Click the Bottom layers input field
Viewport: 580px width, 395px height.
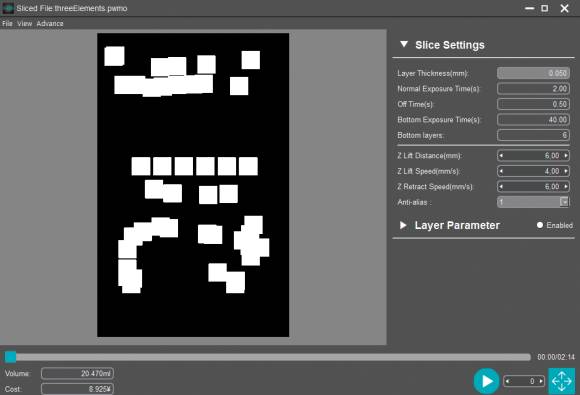(x=533, y=135)
